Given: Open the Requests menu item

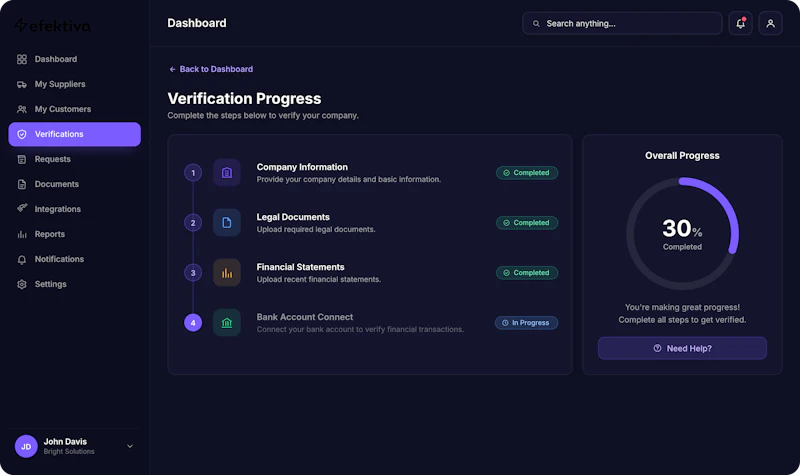Looking at the screenshot, I should pos(74,159).
